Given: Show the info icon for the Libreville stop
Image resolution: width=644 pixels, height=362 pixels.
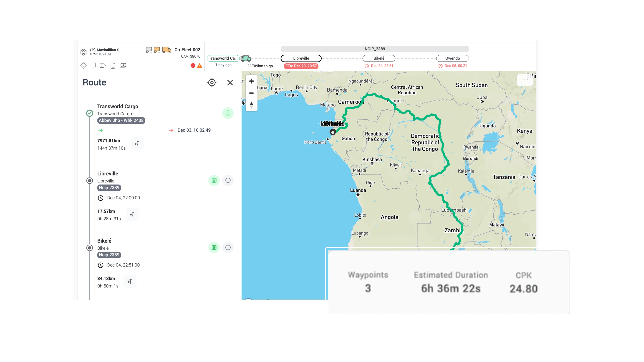Looking at the screenshot, I should click(x=228, y=180).
